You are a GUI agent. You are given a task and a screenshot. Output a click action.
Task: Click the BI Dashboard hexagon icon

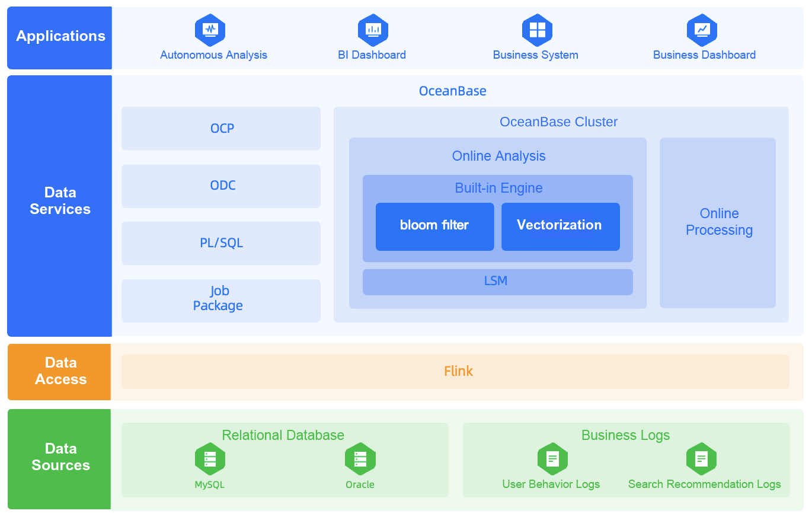point(373,30)
